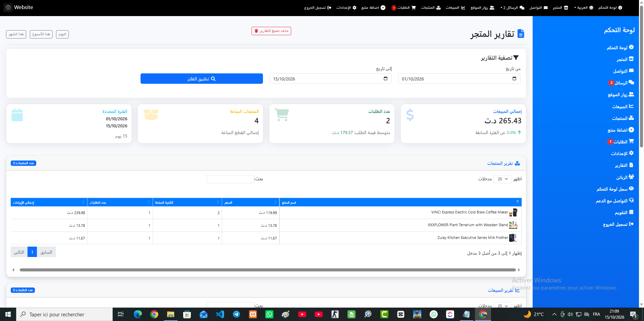This screenshot has height=321, width=644.
Task: Open Visual Studio Code from the taskbar
Action: tap(220, 314)
